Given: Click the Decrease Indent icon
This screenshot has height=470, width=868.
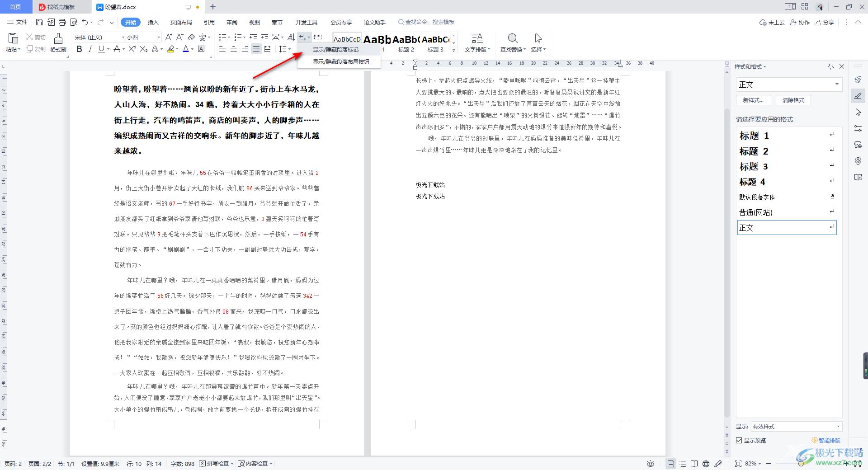Looking at the screenshot, I should 253,37.
